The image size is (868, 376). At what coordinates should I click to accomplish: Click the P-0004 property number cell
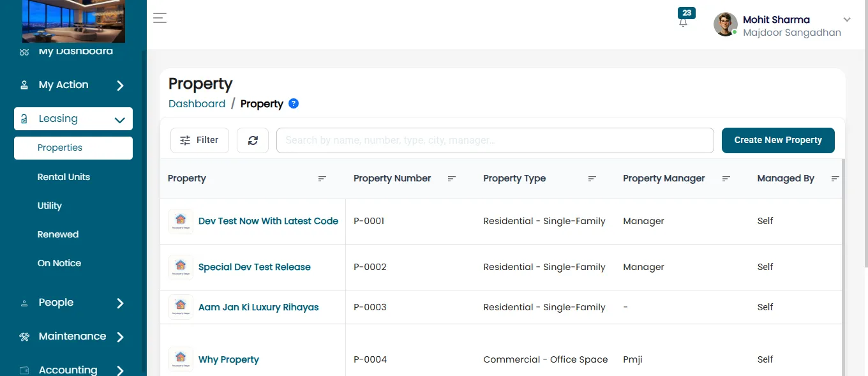pos(370,359)
